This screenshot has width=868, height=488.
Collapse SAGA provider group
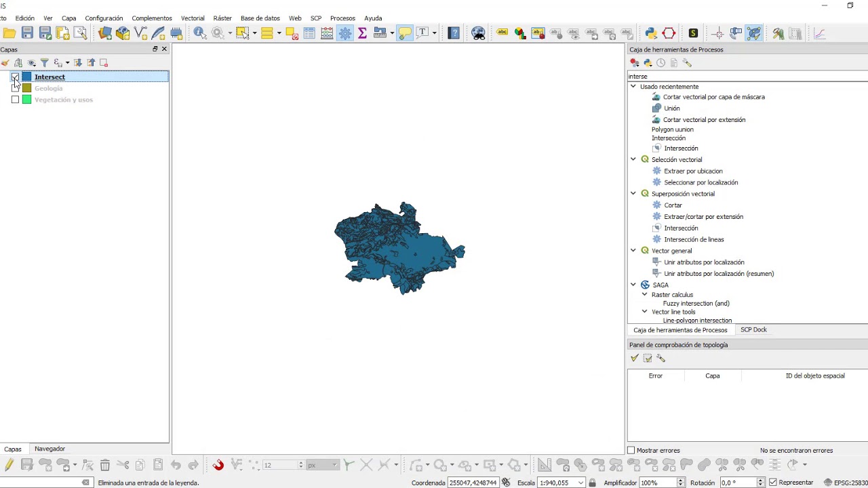(x=633, y=285)
